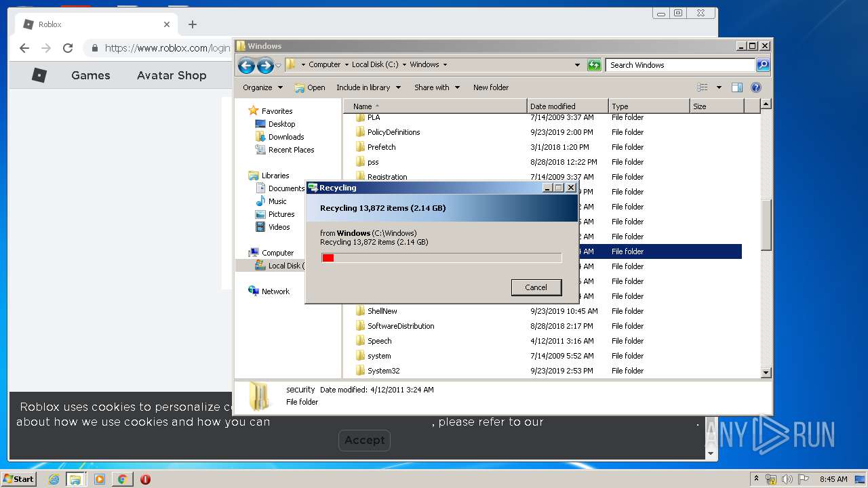Click Chrome Back arrow
Screen dimensions: 868x488
(x=24, y=48)
